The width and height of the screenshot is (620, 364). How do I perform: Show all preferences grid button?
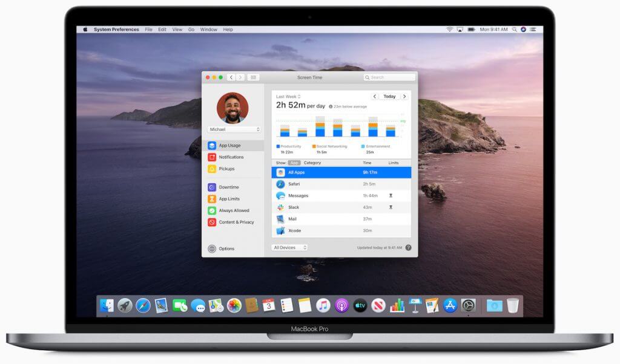(254, 77)
